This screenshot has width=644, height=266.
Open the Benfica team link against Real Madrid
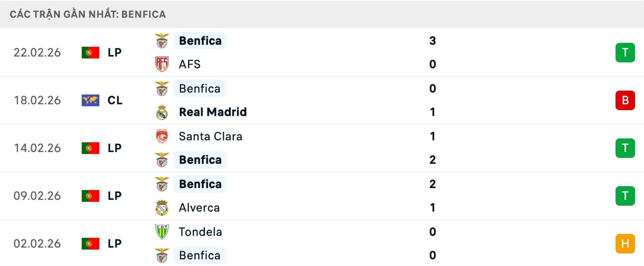coord(200,88)
